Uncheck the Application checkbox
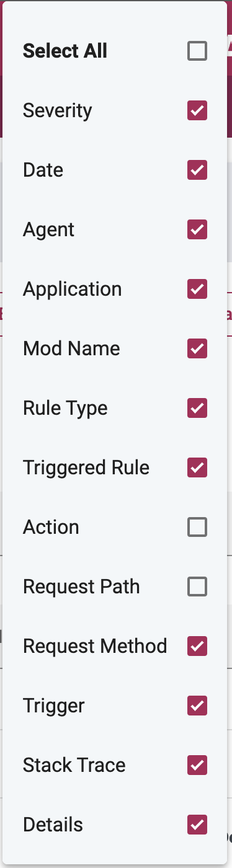Viewport: 232px width, 868px height. pos(197,290)
